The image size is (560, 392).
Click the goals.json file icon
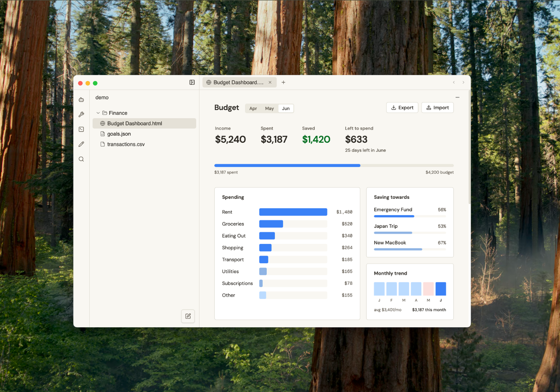click(x=102, y=134)
